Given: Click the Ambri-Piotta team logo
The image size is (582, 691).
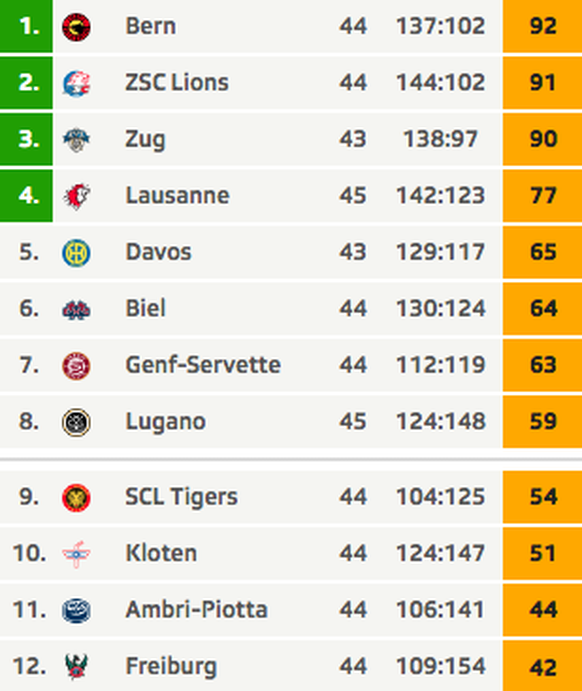Looking at the screenshot, I should point(76,610).
